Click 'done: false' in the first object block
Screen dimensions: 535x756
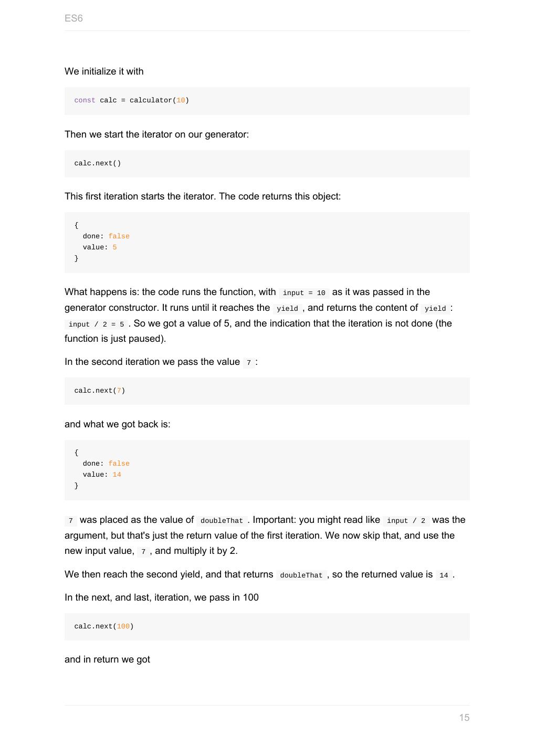106,236
